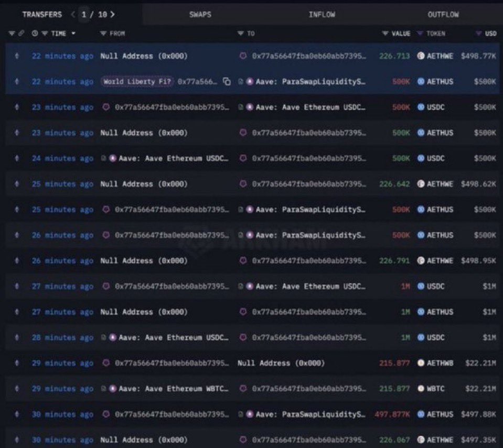Screen dimensions: 503x448
Task: Go to the previous transfers page
Action: coord(73,15)
